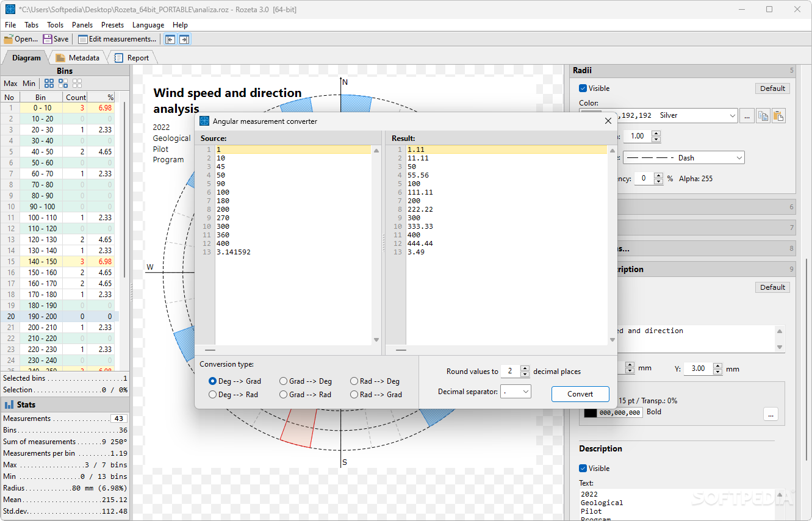Deselect all bins grid icon
Screen dimensions: 812x521
tap(77, 84)
